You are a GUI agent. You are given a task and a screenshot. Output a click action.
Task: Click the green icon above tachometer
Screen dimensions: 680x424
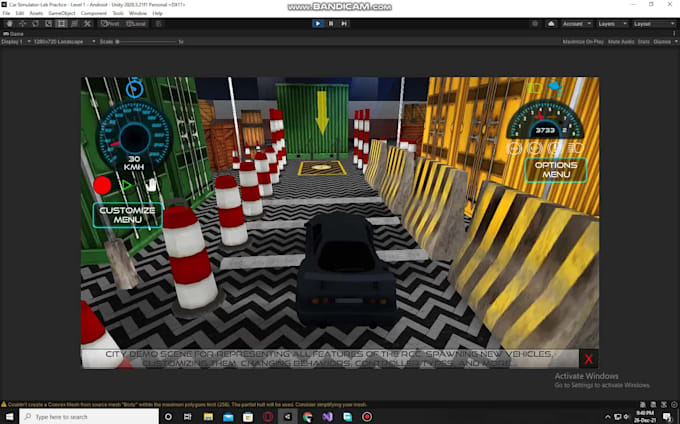(535, 88)
